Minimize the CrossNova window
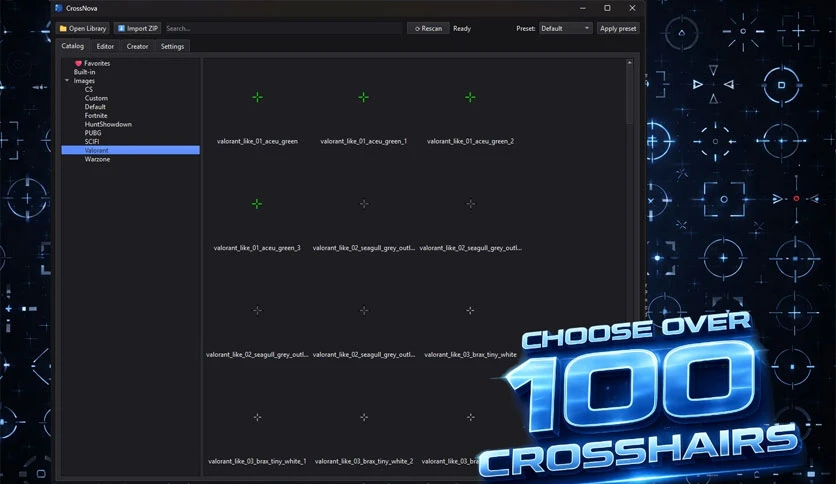 click(x=583, y=8)
